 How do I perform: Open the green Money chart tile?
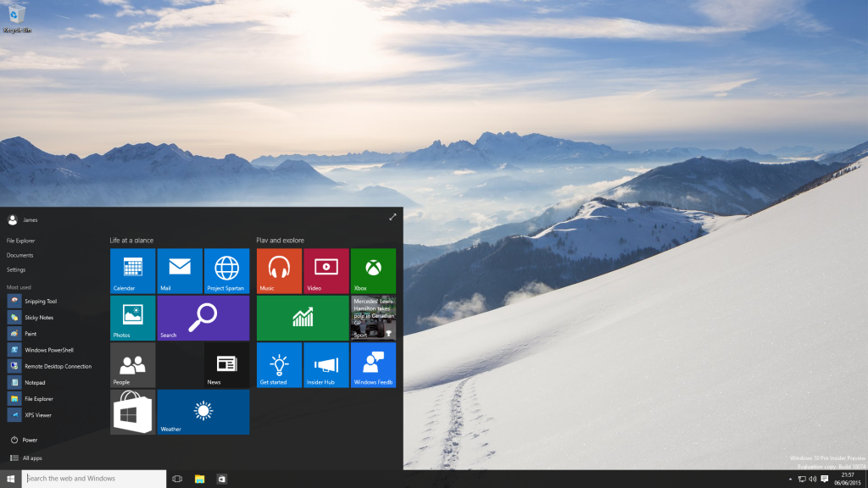click(x=303, y=318)
